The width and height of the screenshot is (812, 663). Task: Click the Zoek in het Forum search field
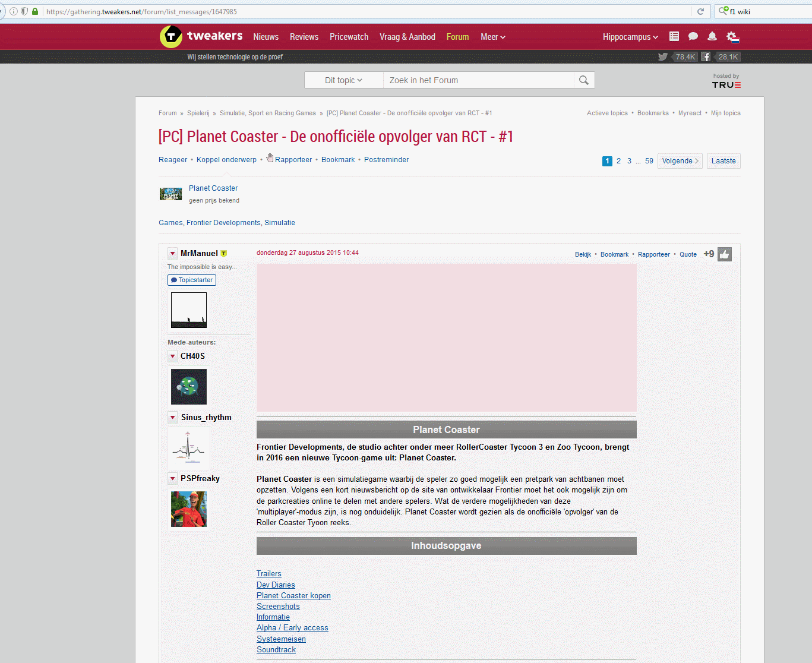479,80
